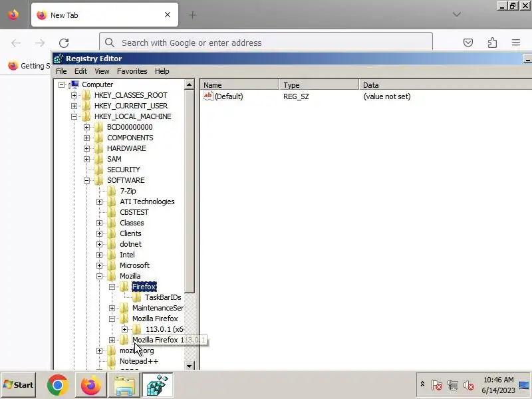This screenshot has width=532, height=399.
Task: Expand HKEY_CLASSES_ROOT
Action: (x=74, y=95)
